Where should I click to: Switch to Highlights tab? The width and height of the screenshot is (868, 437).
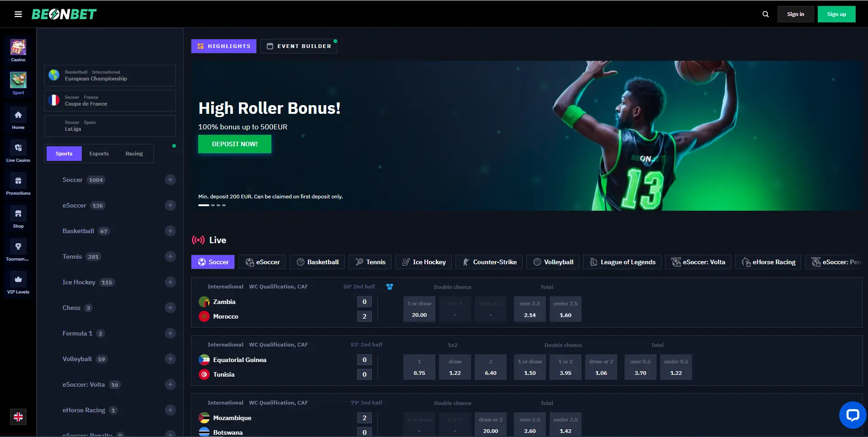click(x=224, y=46)
